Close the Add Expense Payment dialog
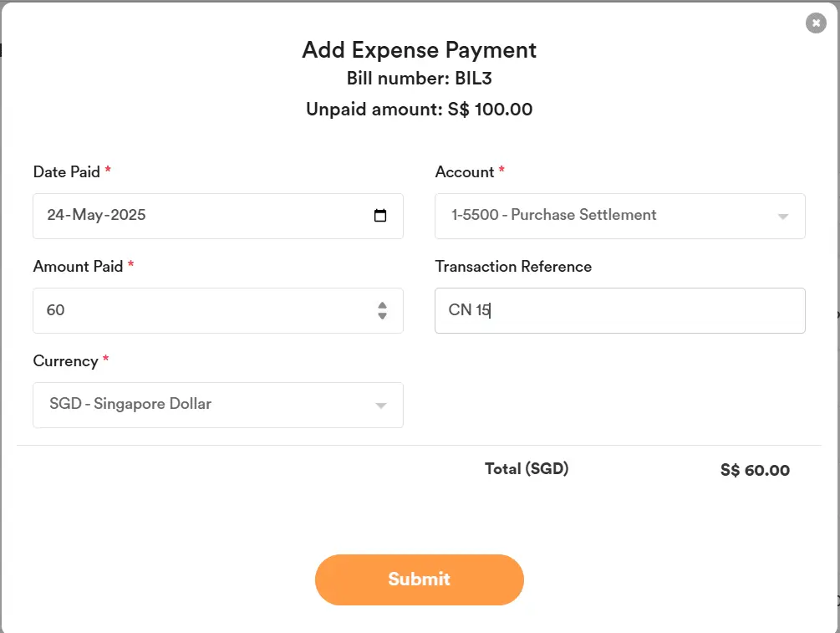This screenshot has width=840, height=633. point(816,23)
